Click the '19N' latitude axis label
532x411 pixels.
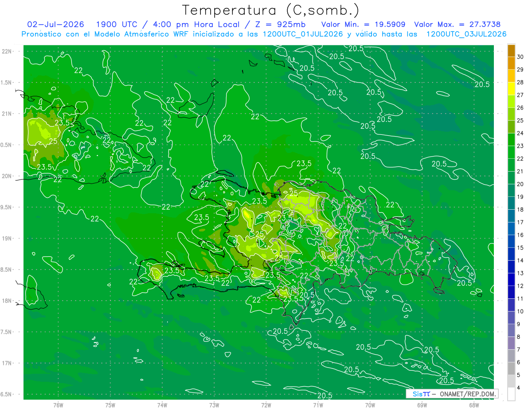(x=8, y=239)
